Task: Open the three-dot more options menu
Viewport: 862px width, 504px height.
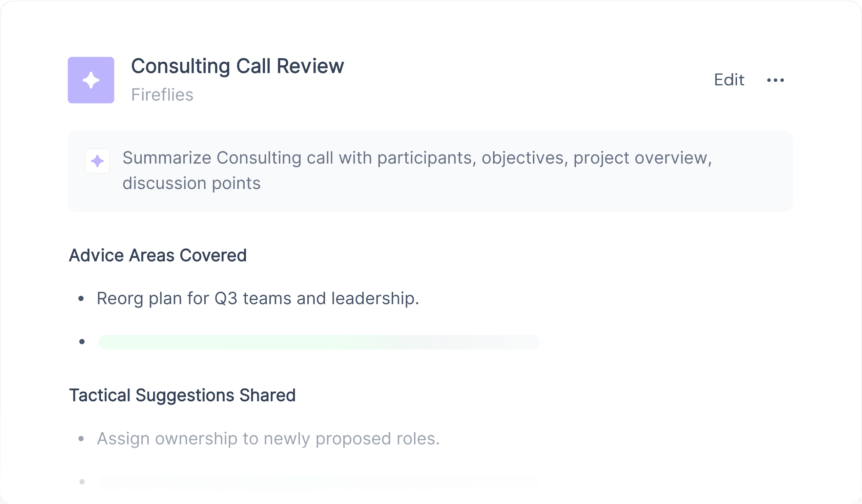Action: click(776, 80)
